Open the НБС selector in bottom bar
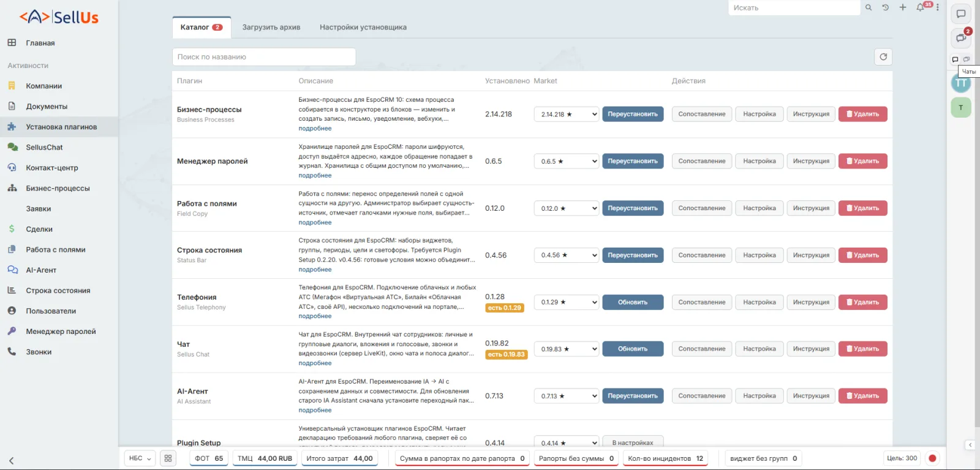 (140, 458)
